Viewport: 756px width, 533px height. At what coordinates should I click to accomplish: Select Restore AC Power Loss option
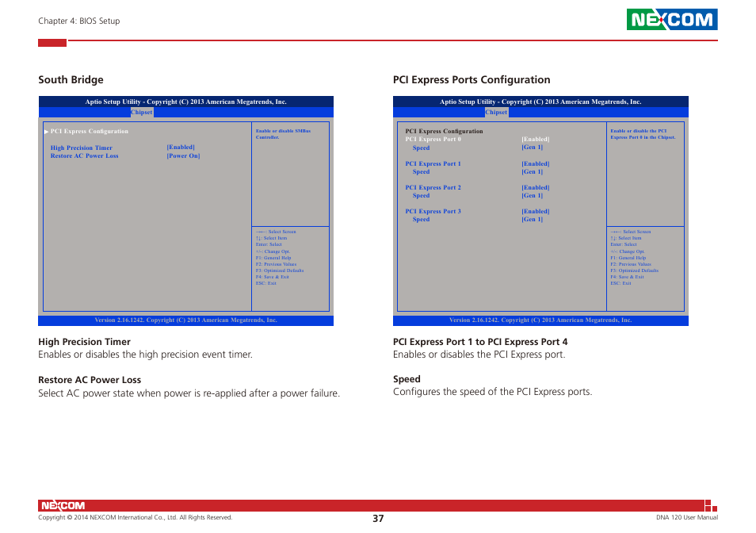pyautogui.click(x=84, y=155)
